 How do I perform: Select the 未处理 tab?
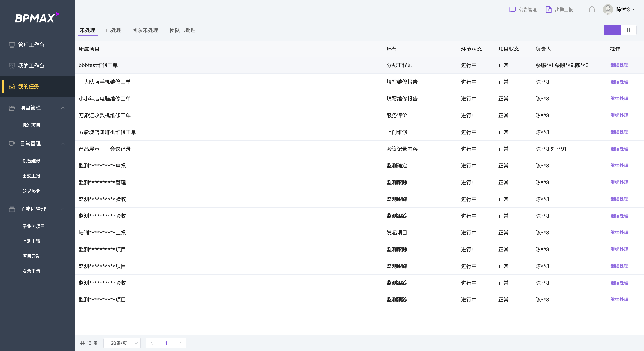coord(88,30)
